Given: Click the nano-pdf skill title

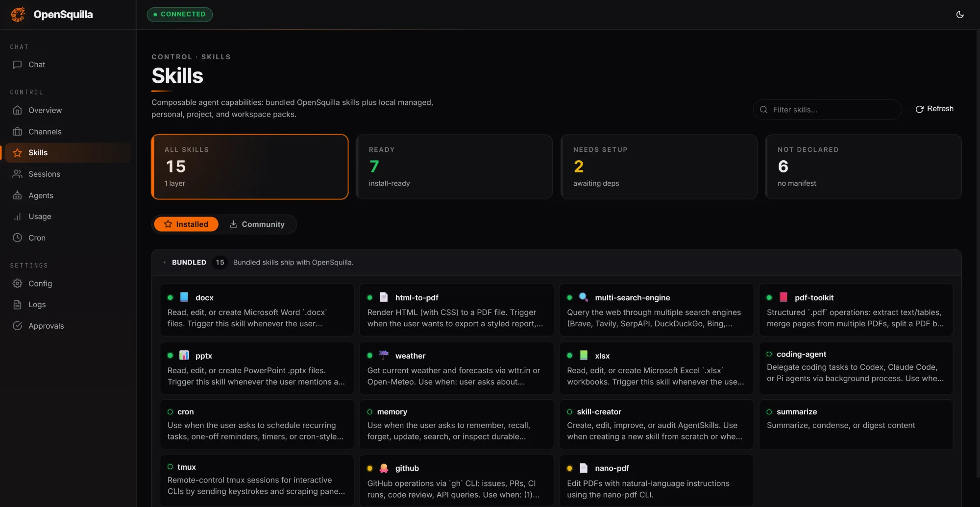Looking at the screenshot, I should click(x=612, y=468).
